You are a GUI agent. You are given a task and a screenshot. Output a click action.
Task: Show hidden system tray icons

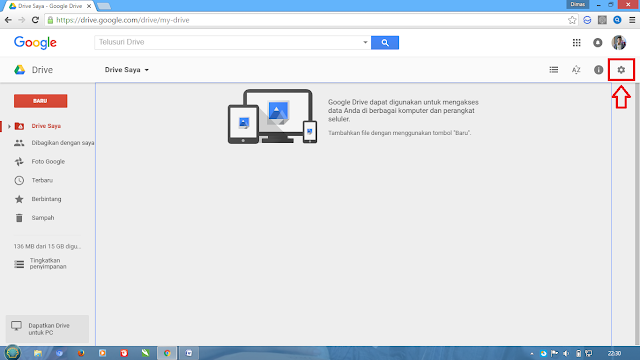[x=531, y=353]
